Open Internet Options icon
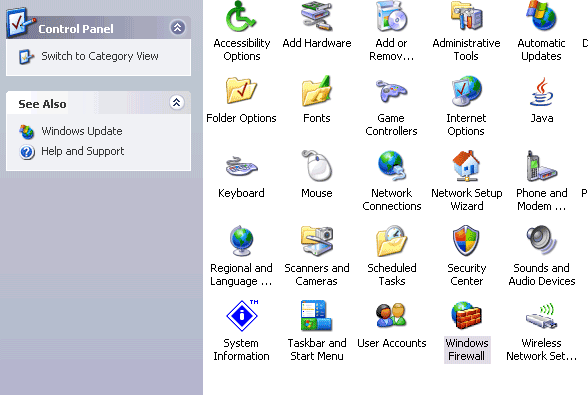The width and height of the screenshot is (588, 395). pos(466,91)
